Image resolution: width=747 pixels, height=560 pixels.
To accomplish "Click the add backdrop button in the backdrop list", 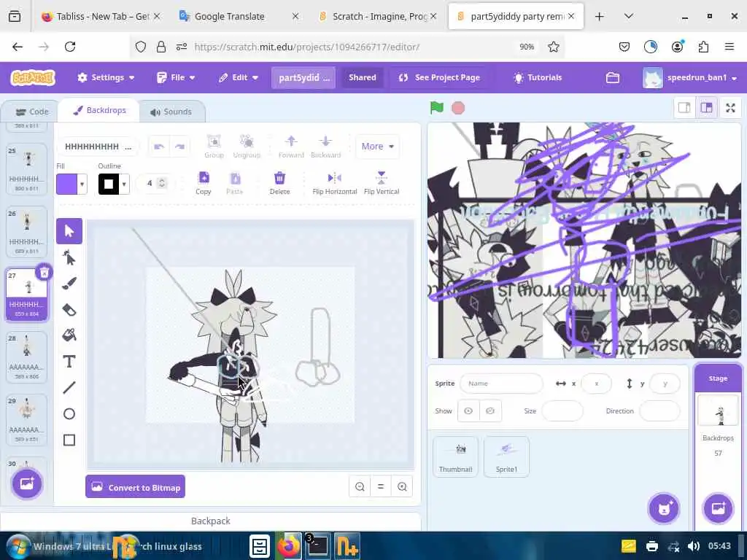I will point(27,483).
